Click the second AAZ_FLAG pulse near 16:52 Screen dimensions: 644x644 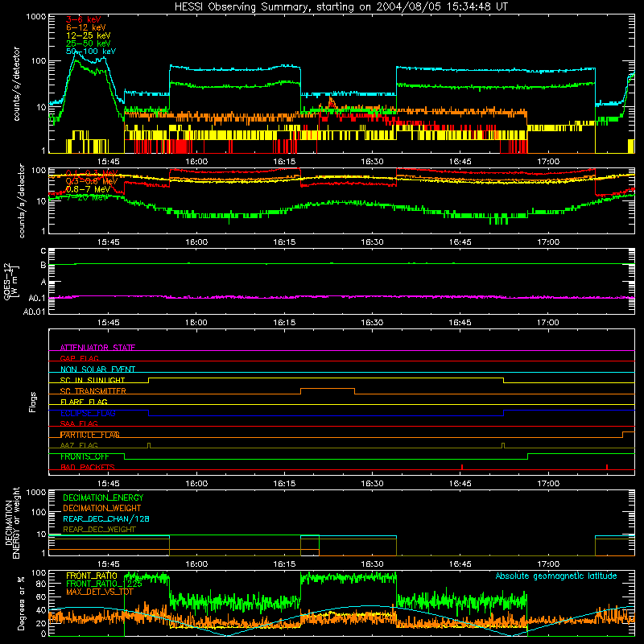pyautogui.click(x=504, y=445)
